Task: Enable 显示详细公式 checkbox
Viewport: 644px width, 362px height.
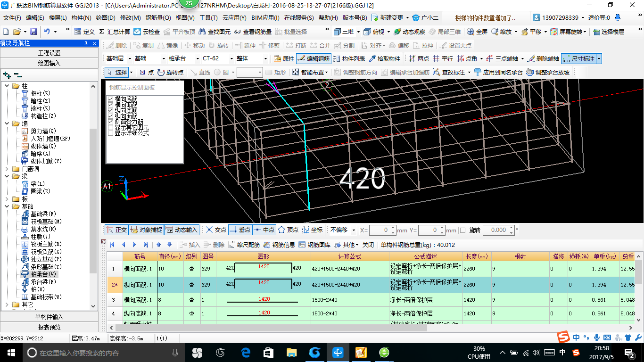Action: (x=110, y=133)
